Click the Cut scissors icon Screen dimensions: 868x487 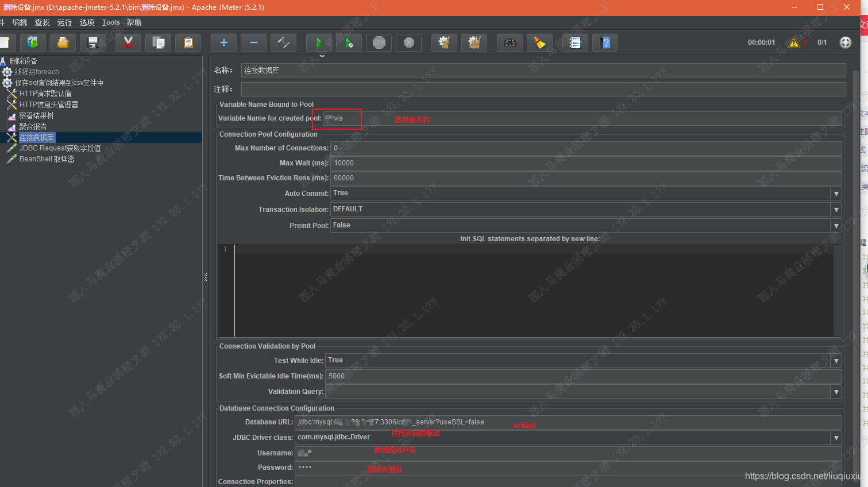[128, 42]
